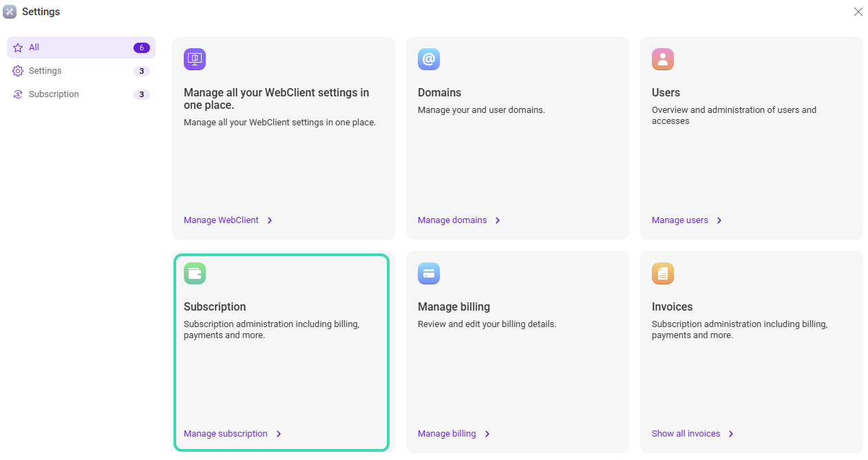The width and height of the screenshot is (868, 460).
Task: Select the highlighted Subscription card
Action: click(x=282, y=352)
